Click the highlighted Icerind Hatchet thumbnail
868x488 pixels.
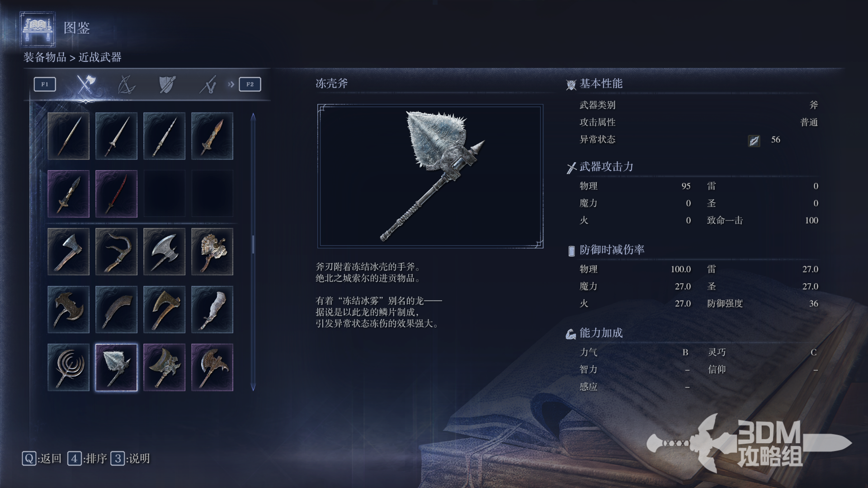tap(116, 367)
